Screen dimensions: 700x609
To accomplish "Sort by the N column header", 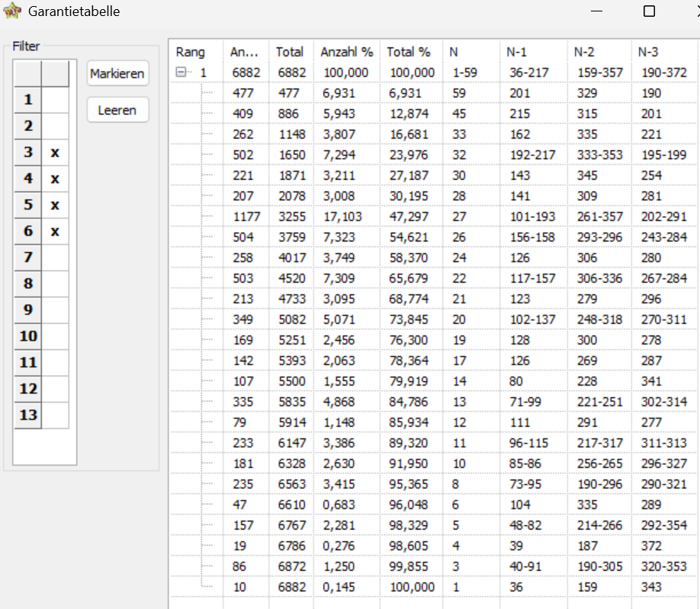I will [x=471, y=52].
